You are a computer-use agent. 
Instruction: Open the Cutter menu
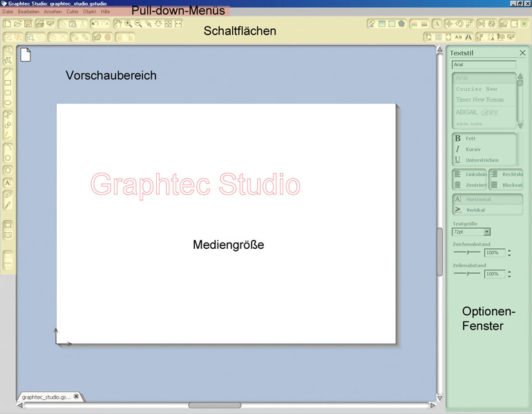(x=73, y=12)
